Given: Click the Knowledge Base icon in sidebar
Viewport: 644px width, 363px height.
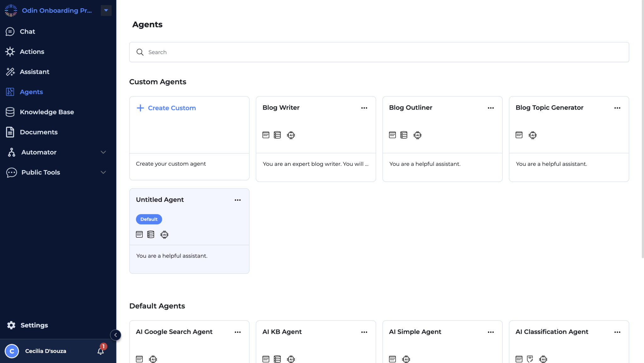Looking at the screenshot, I should [x=10, y=112].
